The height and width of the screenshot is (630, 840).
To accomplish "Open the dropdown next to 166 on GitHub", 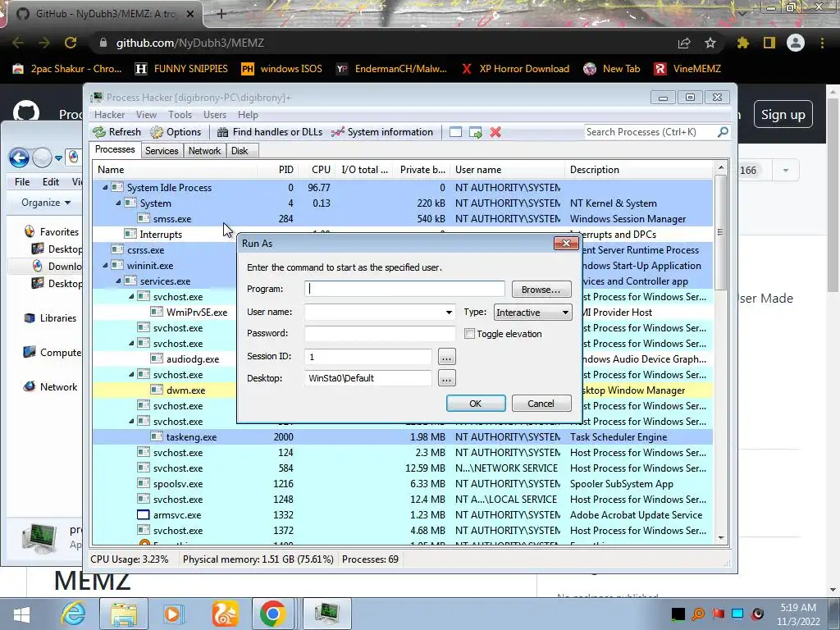I will (x=785, y=171).
